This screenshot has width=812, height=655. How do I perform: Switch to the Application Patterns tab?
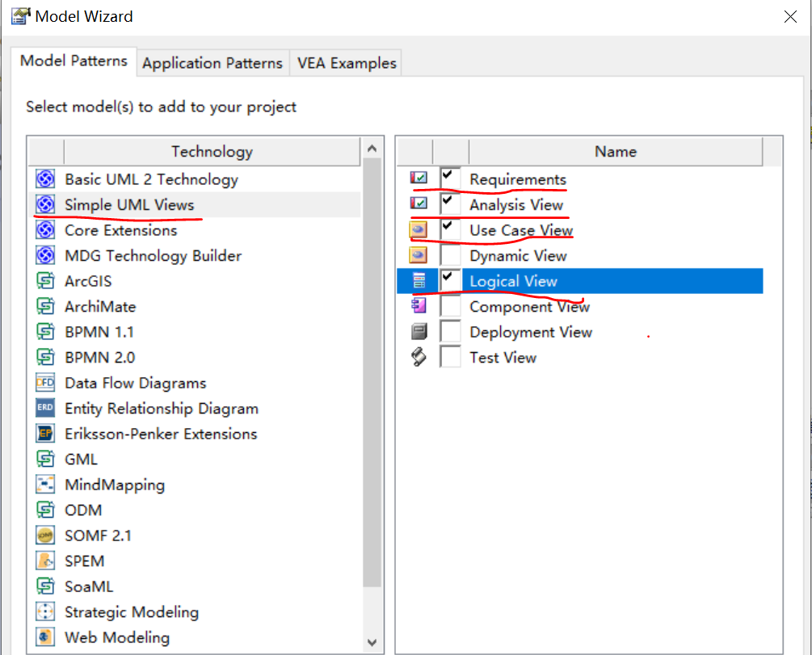tap(212, 63)
